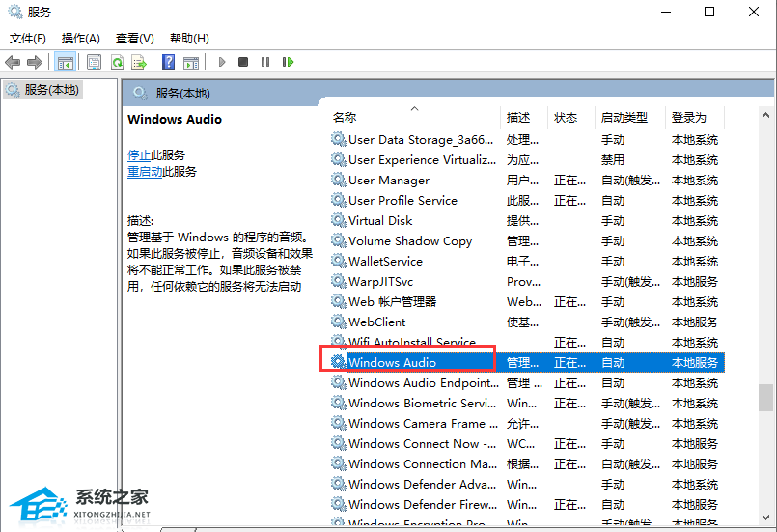Sort services by the 名称 column header
The height and width of the screenshot is (532, 777).
pyautogui.click(x=345, y=117)
